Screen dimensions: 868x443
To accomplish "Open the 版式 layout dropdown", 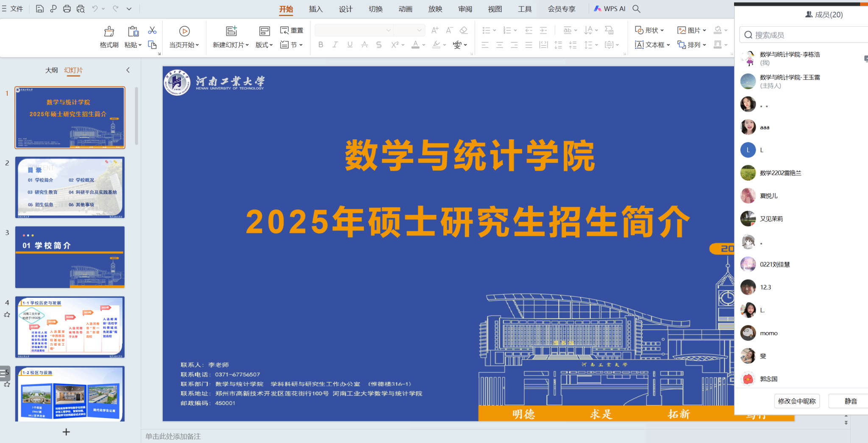I will (x=264, y=44).
